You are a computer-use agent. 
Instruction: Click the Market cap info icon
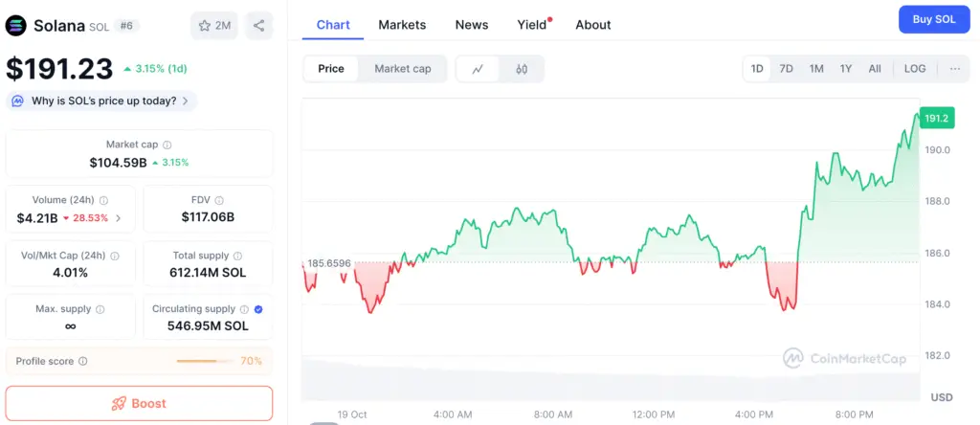(168, 145)
